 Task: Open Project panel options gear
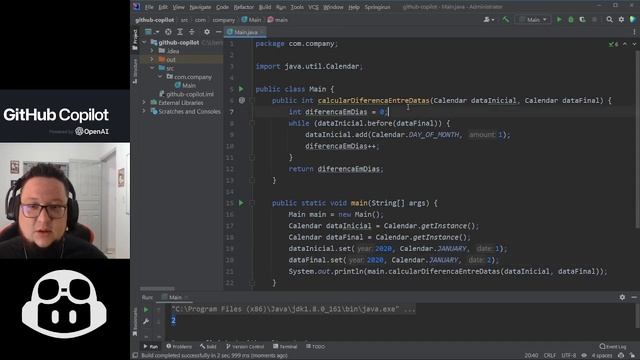click(x=207, y=31)
